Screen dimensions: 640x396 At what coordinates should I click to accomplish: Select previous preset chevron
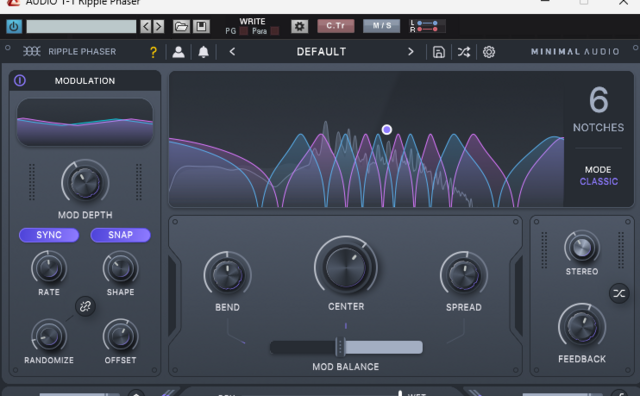click(x=232, y=51)
